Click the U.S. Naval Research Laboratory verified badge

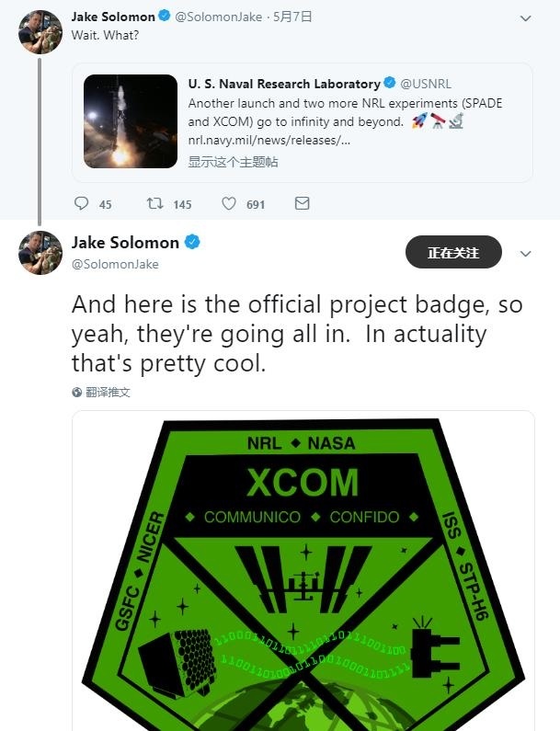(x=390, y=84)
